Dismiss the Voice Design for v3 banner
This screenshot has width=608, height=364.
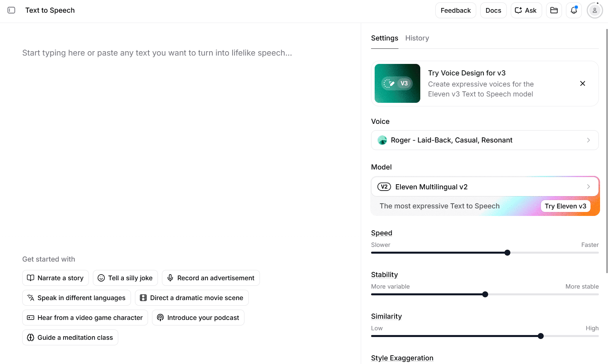[582, 83]
